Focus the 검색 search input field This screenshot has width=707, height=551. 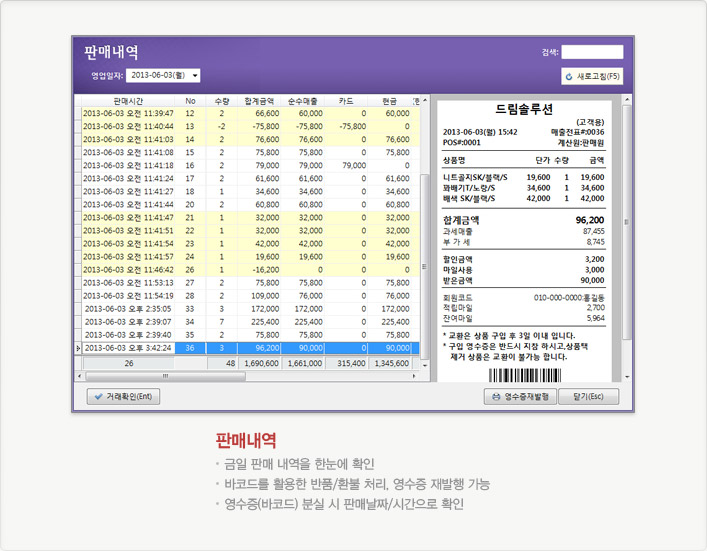pyautogui.click(x=592, y=52)
